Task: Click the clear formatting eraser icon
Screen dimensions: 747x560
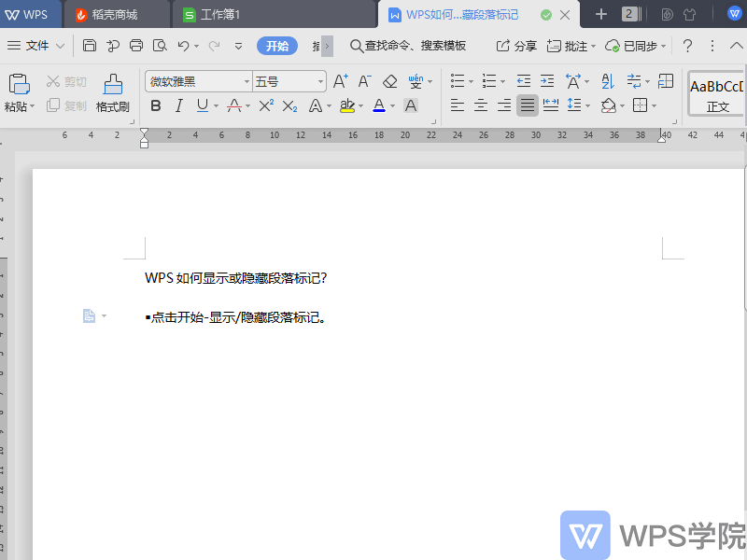Action: (x=390, y=82)
